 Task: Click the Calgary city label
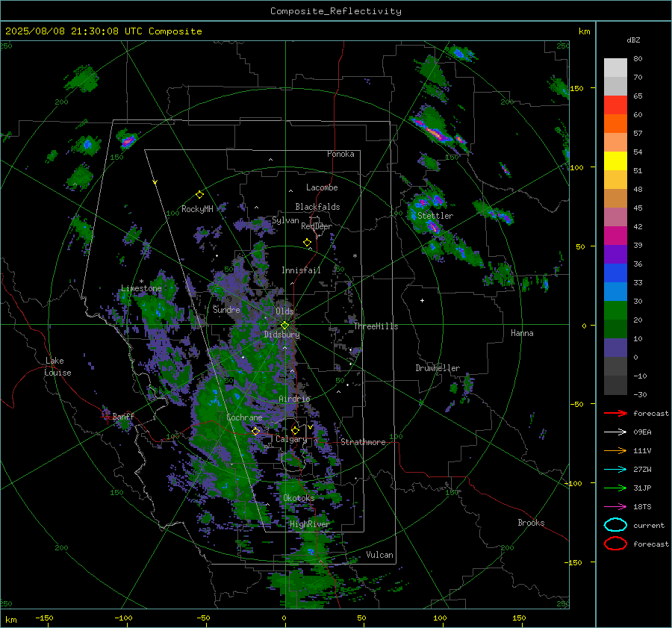point(291,439)
